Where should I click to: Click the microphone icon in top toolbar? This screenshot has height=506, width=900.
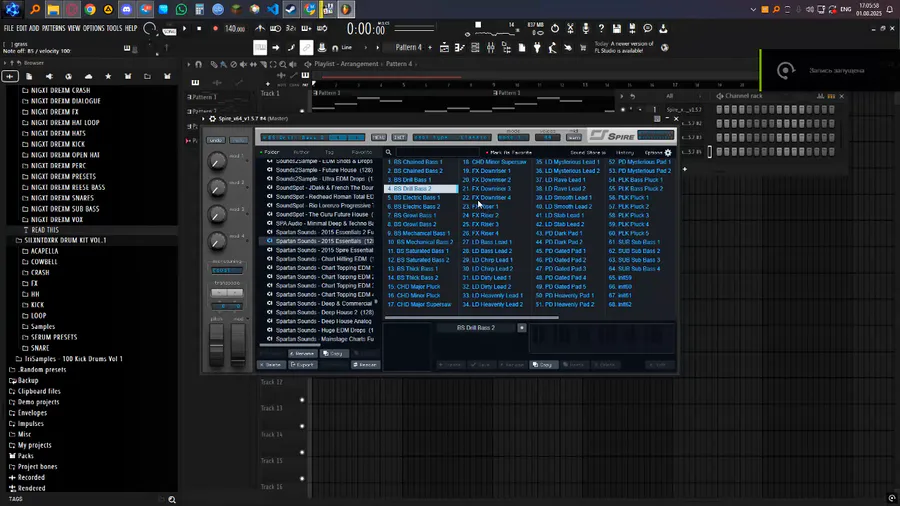585,28
